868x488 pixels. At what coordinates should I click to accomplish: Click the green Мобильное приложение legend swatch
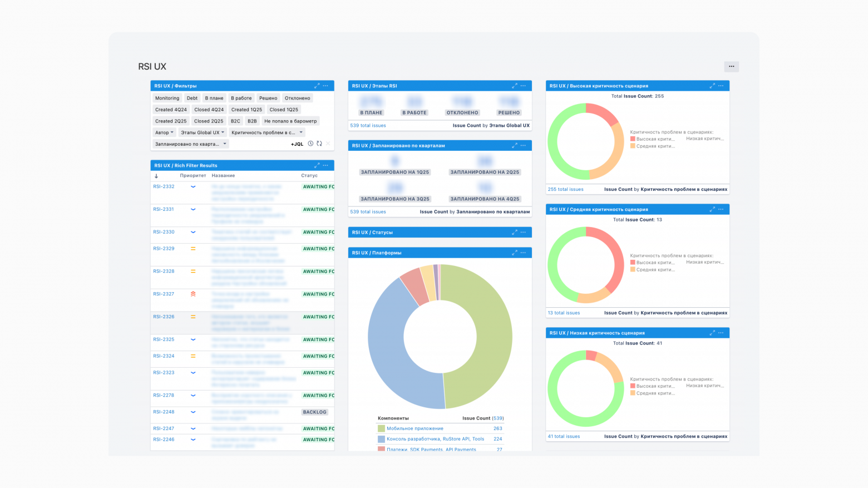click(381, 428)
